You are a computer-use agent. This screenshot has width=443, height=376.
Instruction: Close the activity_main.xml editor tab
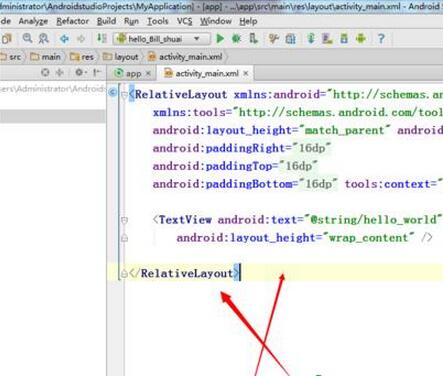coord(246,73)
